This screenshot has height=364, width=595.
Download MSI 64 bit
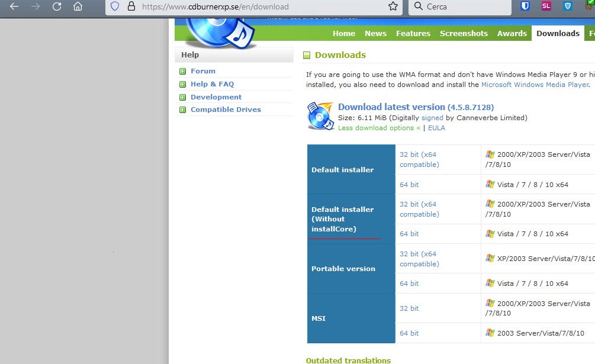(409, 333)
